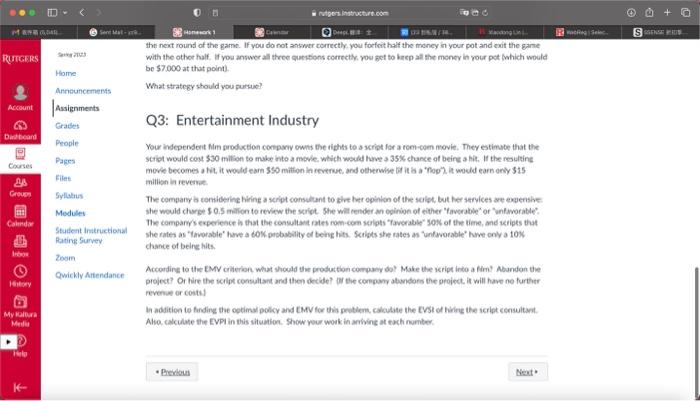Open the privacy shield report icon

(197, 13)
